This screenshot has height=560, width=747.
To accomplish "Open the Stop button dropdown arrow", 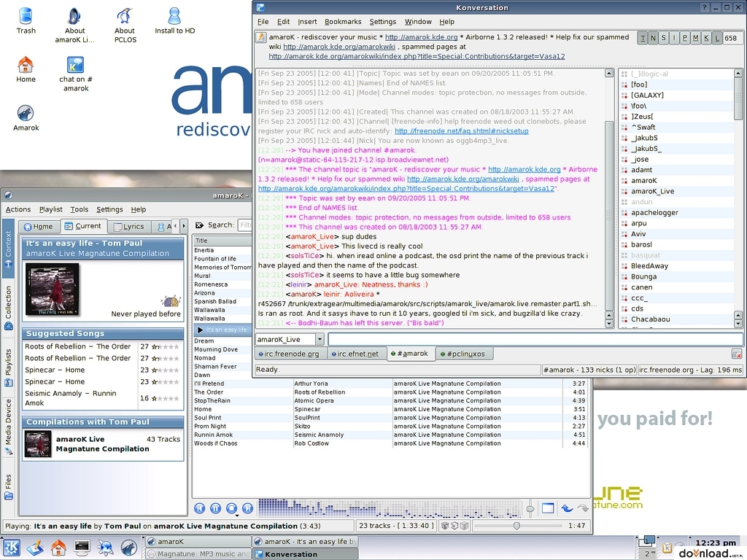I will pos(237,515).
